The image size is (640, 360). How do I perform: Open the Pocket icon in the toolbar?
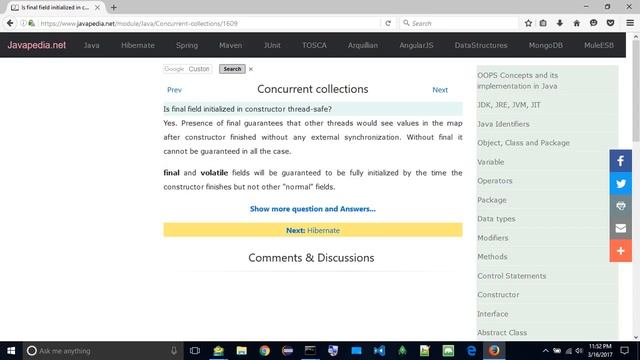[x=610, y=23]
